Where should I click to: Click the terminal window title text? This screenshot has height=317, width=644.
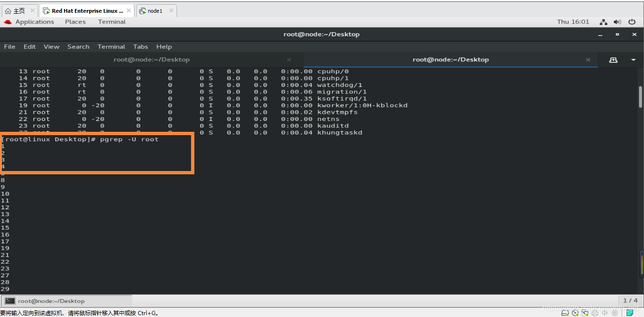pyautogui.click(x=321, y=34)
